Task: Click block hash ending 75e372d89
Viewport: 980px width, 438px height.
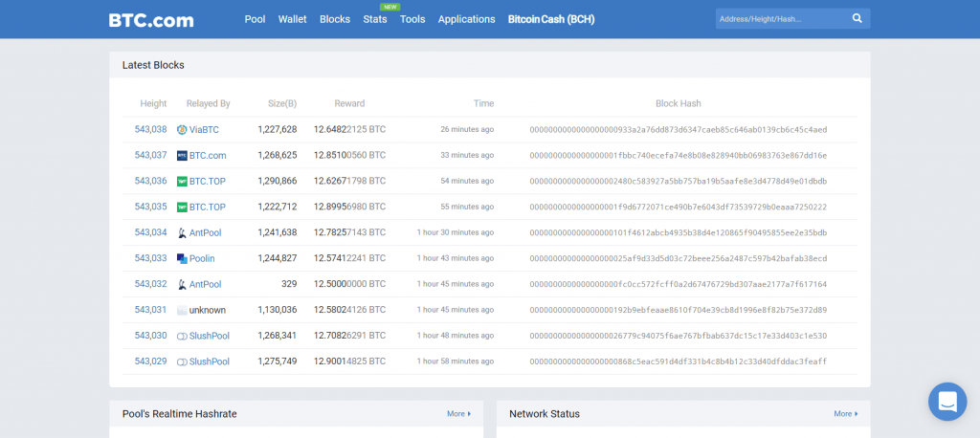Action: [x=679, y=310]
